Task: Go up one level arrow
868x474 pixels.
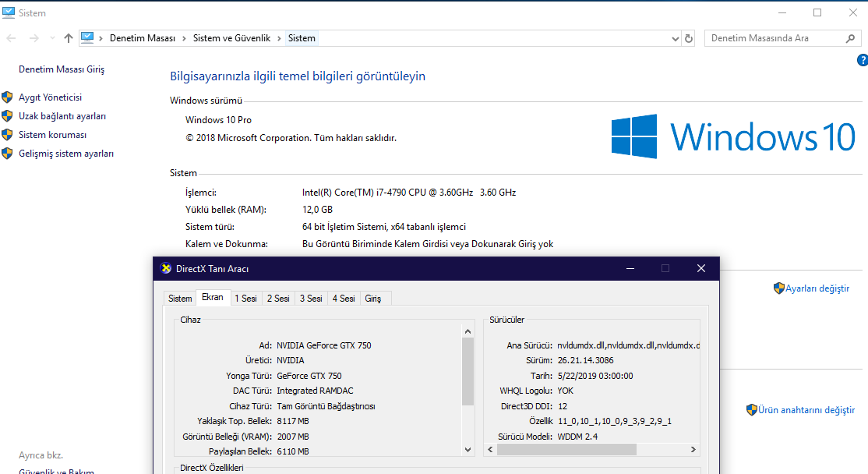Action: (68, 38)
